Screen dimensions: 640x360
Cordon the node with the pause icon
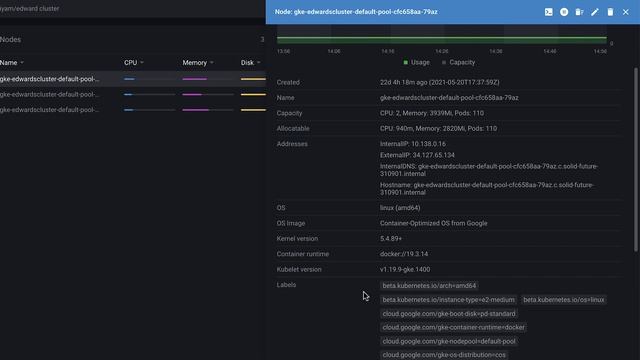(x=564, y=12)
